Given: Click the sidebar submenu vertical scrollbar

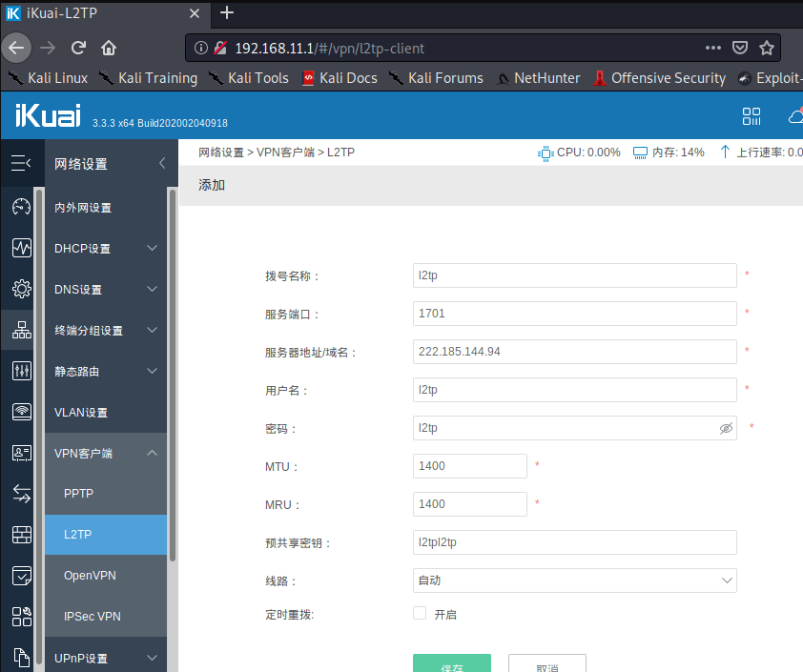Looking at the screenshot, I should [173, 376].
